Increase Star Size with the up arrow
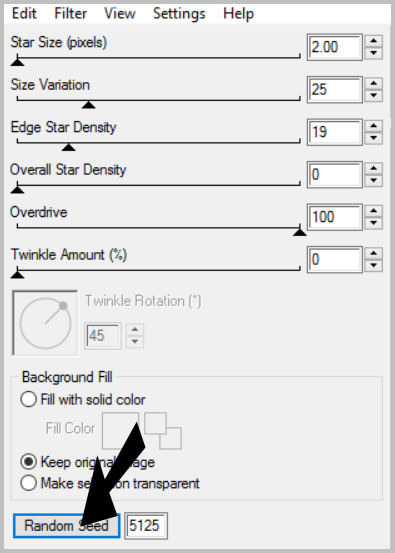This screenshot has width=395, height=553. tap(373, 41)
